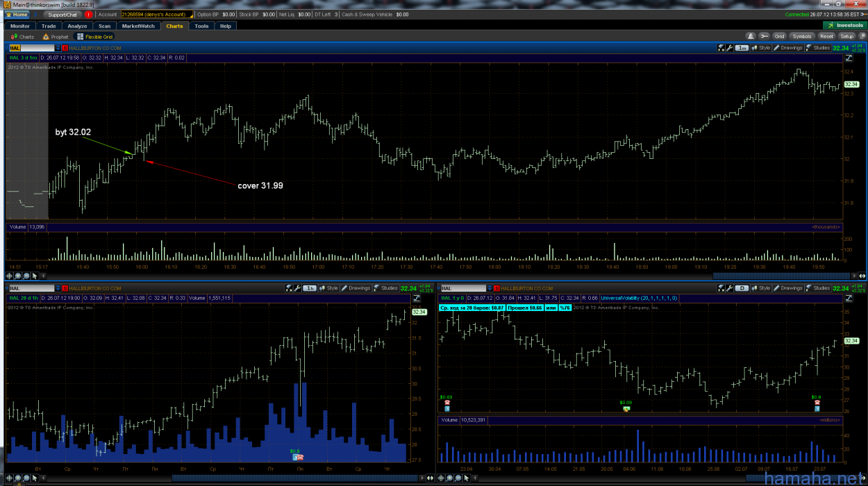Click HAL symbol field in bottom-right chart
This screenshot has height=486, width=868.
[x=462, y=288]
